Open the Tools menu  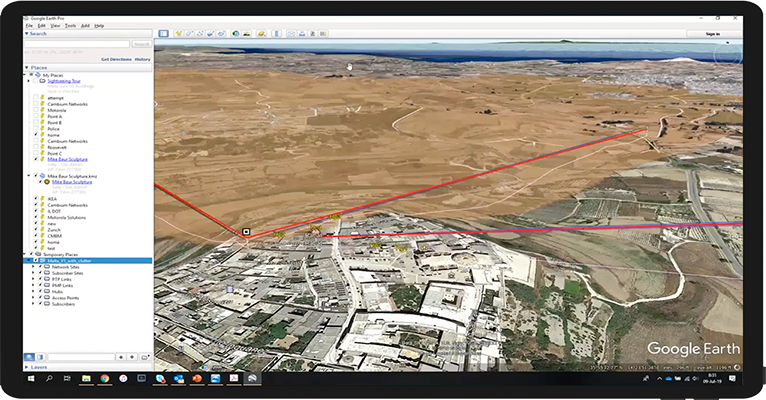[70, 25]
